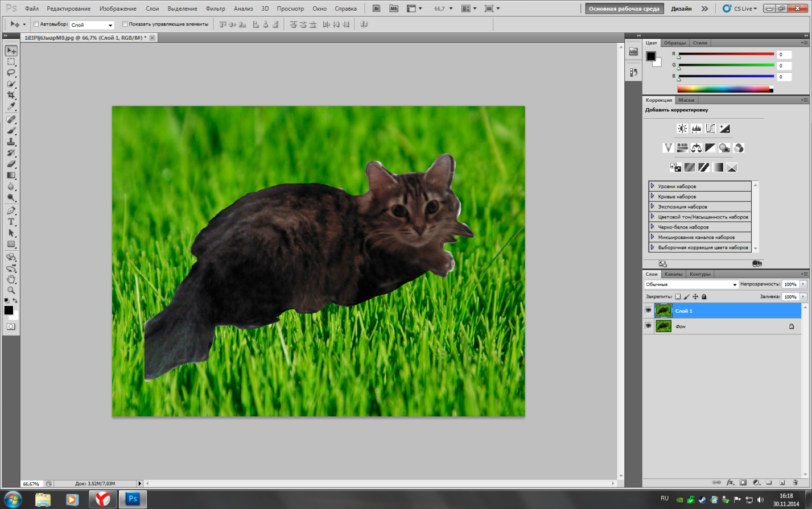This screenshot has width=812, height=509.
Task: Select the Horizontal Type tool
Action: coord(11,222)
